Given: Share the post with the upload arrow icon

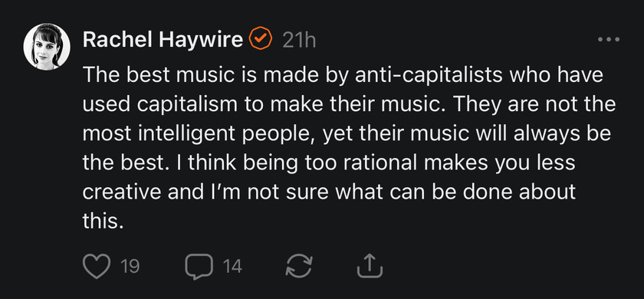Looking at the screenshot, I should click(x=370, y=265).
